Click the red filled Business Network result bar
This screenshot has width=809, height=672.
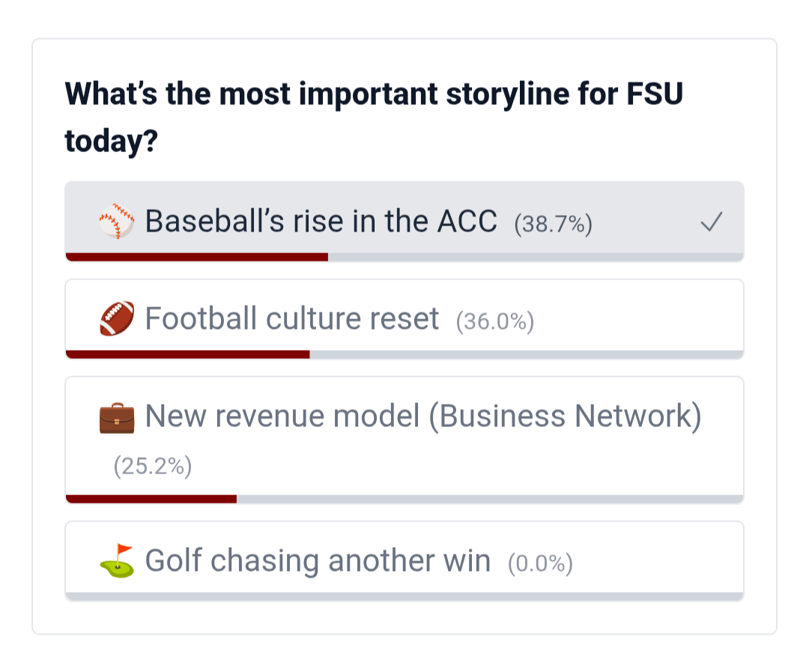point(151,498)
